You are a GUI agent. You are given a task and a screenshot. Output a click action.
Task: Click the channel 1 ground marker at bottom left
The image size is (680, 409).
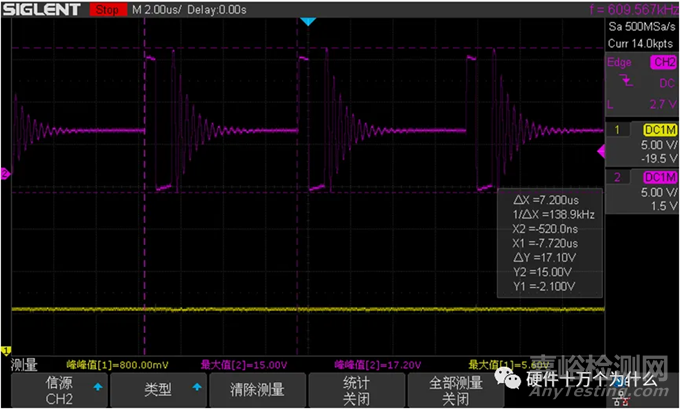tap(5, 349)
